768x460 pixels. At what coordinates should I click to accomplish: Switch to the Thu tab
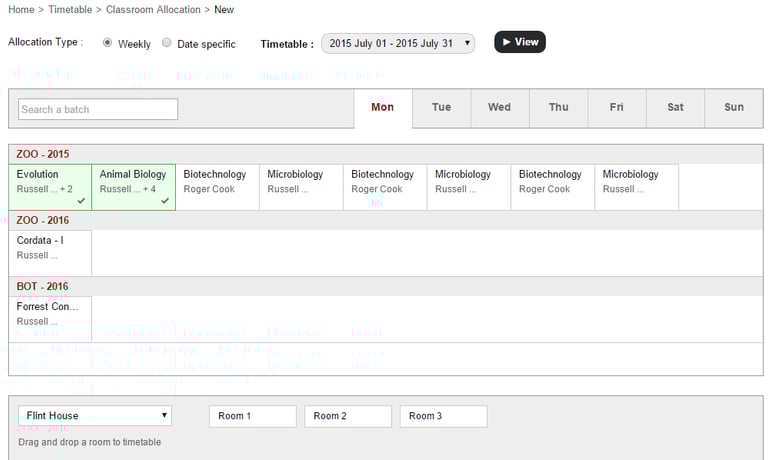[558, 107]
